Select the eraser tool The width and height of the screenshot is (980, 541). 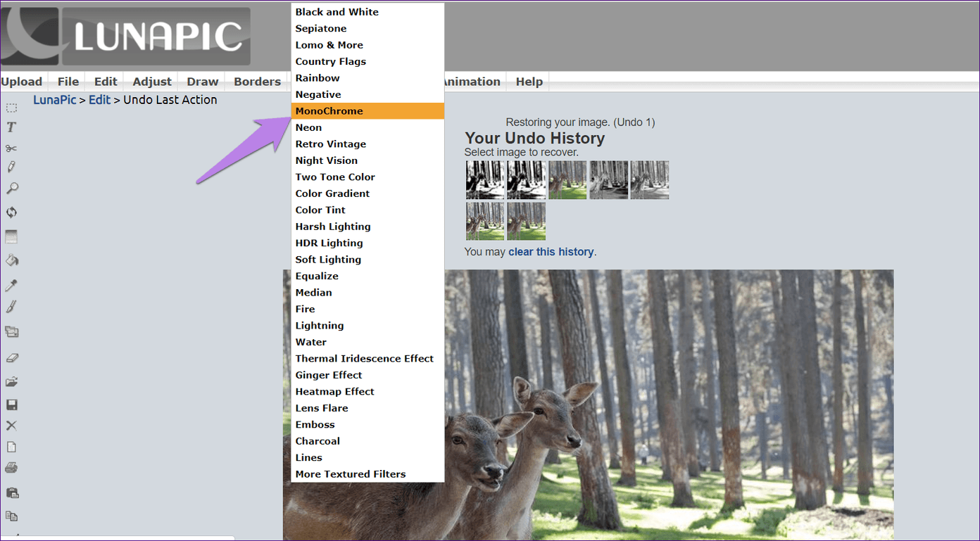click(11, 357)
